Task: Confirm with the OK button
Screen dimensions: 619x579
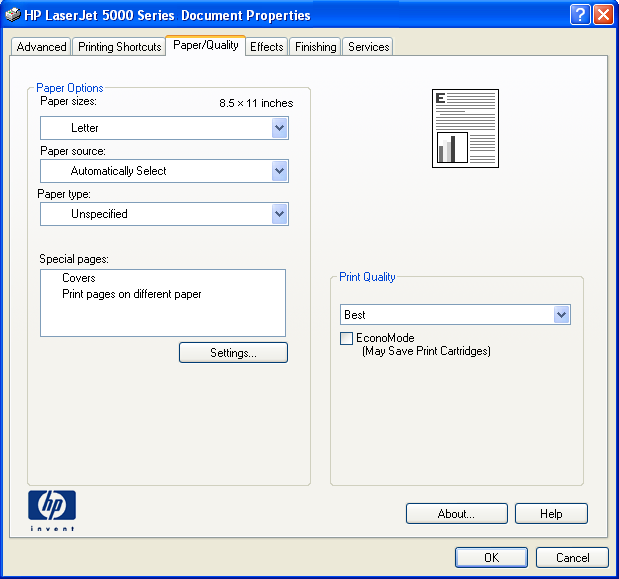Action: point(491,558)
